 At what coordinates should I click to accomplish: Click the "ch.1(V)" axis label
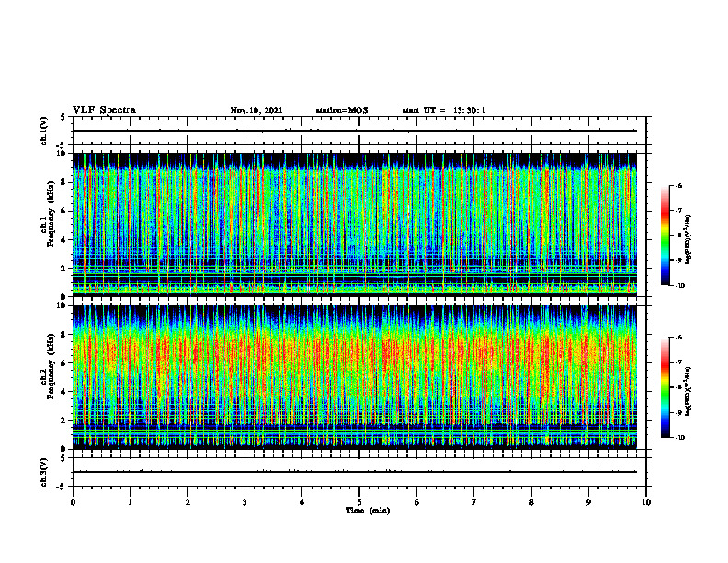pos(44,131)
